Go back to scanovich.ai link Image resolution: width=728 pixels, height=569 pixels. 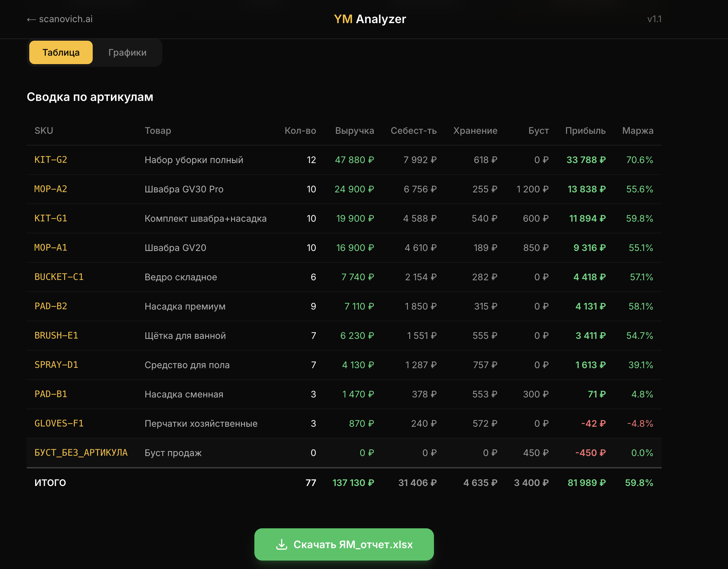(60, 19)
